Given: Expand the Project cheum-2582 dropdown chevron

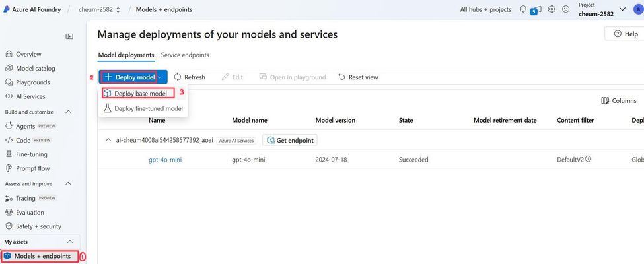Looking at the screenshot, I should (622, 9).
